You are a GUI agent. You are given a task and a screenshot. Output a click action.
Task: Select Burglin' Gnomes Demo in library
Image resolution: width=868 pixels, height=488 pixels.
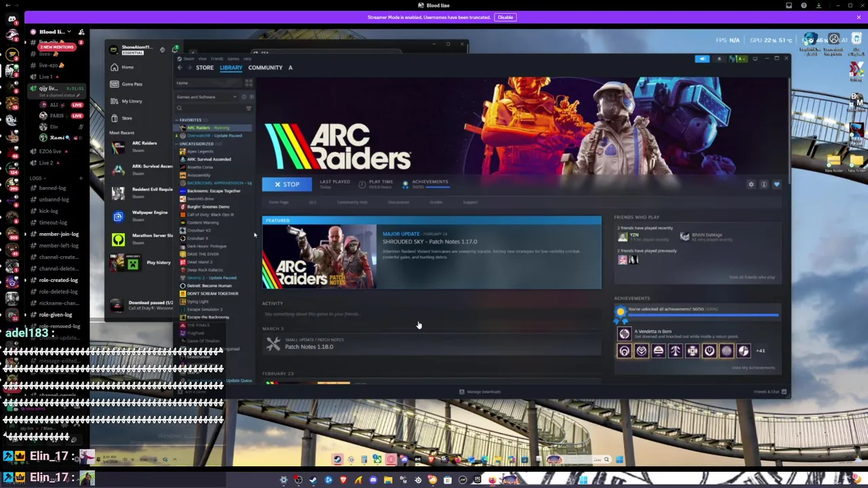pos(208,207)
